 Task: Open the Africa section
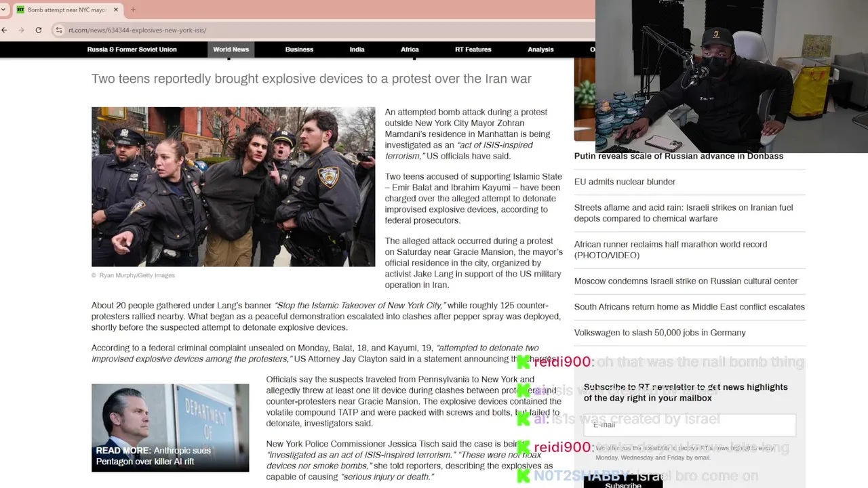[410, 49]
